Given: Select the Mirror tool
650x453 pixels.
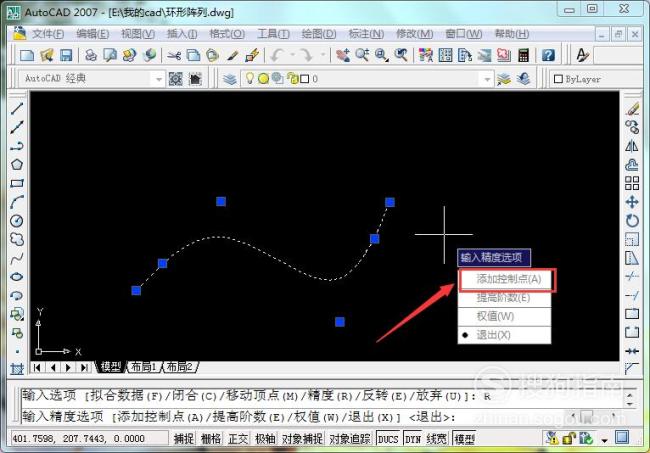Looking at the screenshot, I should click(x=632, y=146).
